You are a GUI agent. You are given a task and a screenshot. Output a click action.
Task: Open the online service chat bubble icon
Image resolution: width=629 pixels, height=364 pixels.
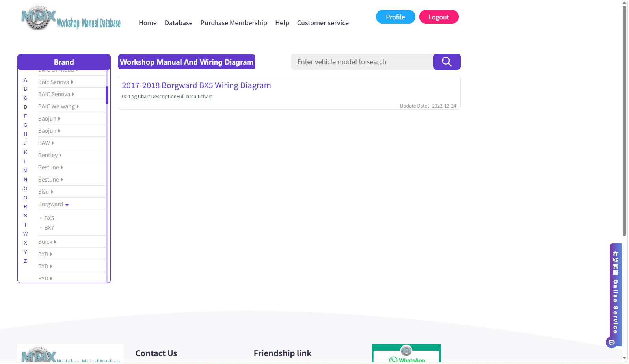[x=611, y=342]
